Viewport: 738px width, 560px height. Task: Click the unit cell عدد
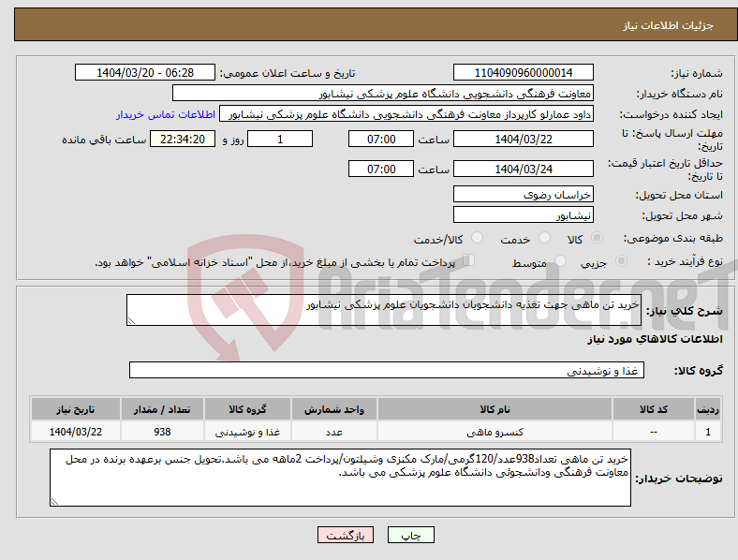pos(333,432)
